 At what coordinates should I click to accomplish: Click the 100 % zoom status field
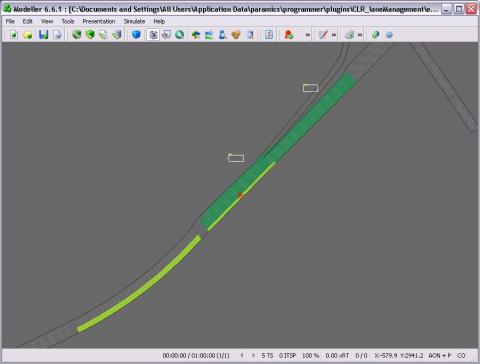310,356
